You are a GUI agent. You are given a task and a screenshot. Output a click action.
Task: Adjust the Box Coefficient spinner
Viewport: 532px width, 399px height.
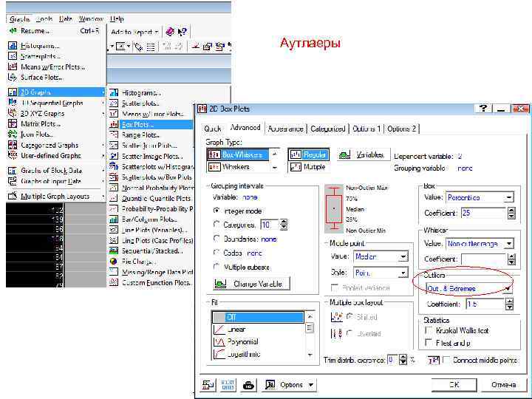coord(511,213)
